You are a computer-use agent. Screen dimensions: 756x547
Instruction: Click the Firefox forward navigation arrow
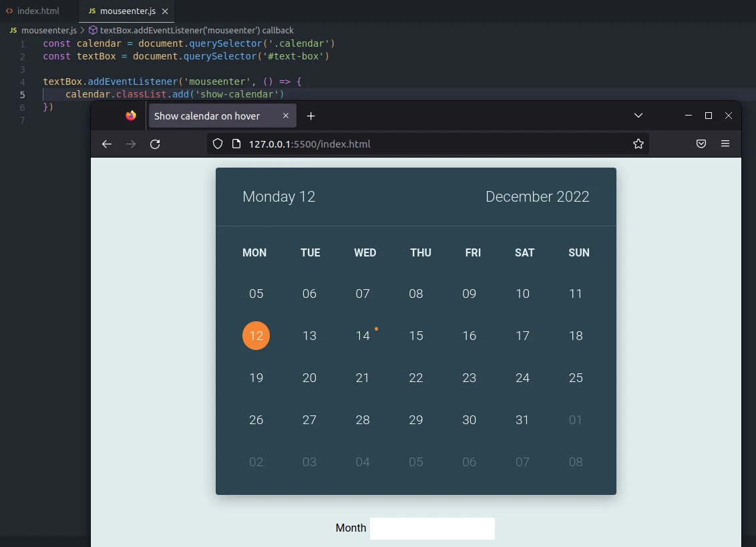131,144
